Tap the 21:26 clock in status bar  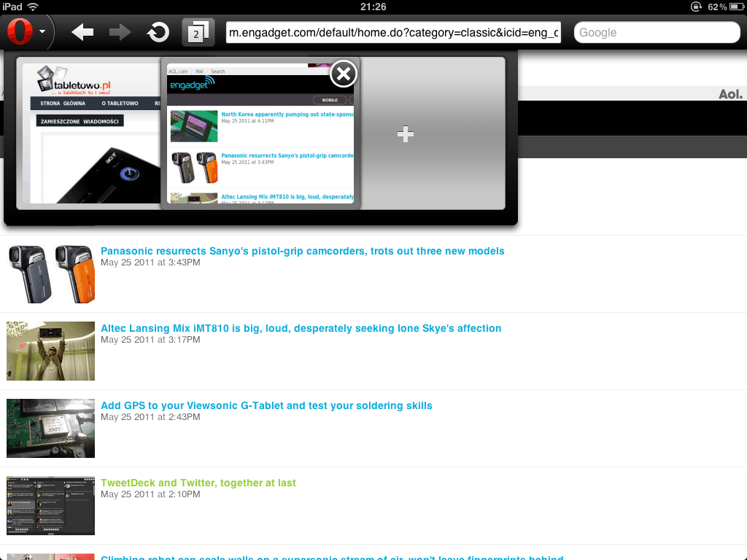coord(373,7)
